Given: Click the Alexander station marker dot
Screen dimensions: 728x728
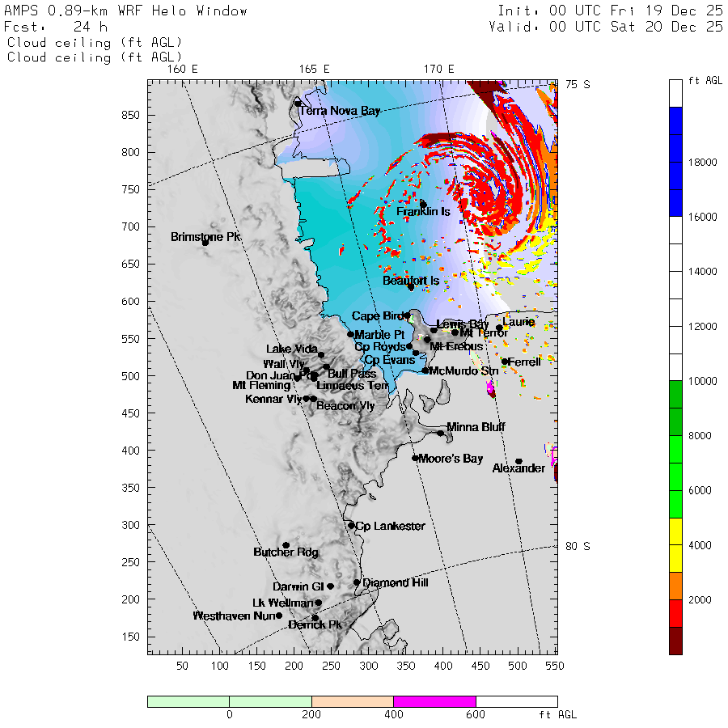Looking at the screenshot, I should [519, 462].
